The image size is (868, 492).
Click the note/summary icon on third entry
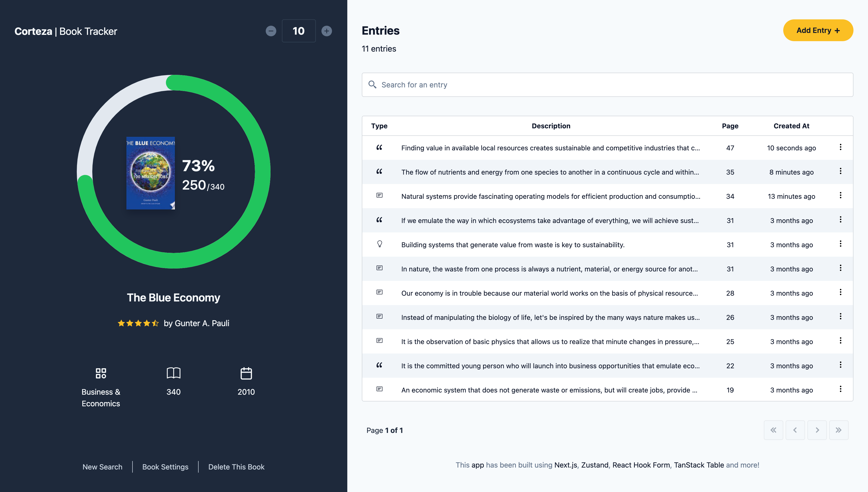click(379, 195)
